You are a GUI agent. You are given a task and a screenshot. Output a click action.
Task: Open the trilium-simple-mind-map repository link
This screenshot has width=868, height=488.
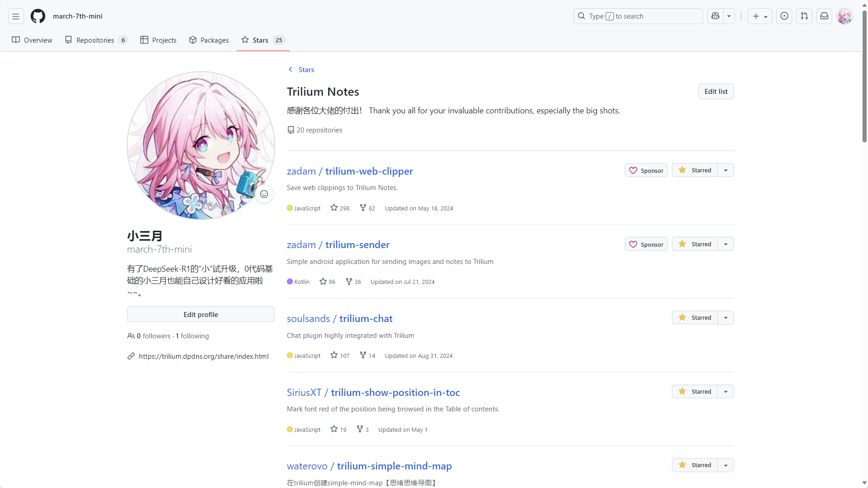[394, 466]
